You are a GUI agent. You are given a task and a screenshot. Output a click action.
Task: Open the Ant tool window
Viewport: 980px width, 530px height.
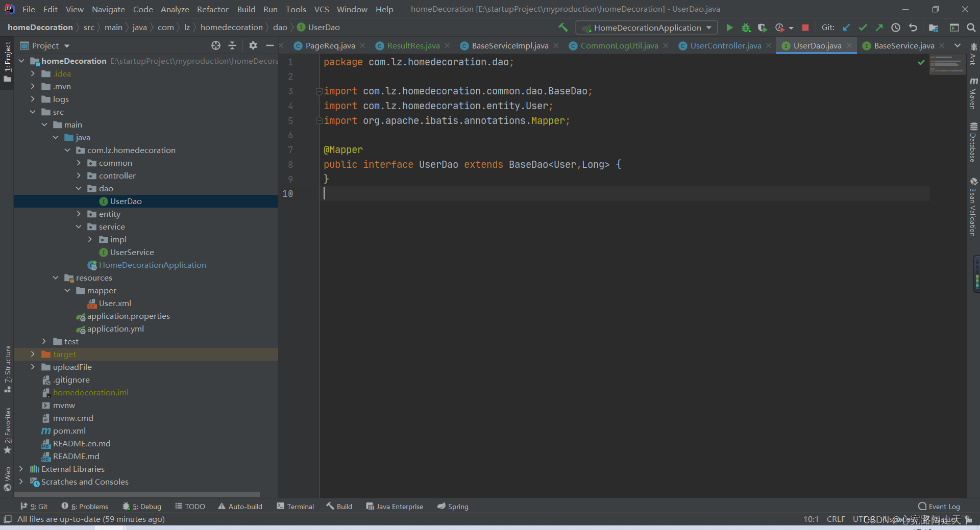click(973, 55)
